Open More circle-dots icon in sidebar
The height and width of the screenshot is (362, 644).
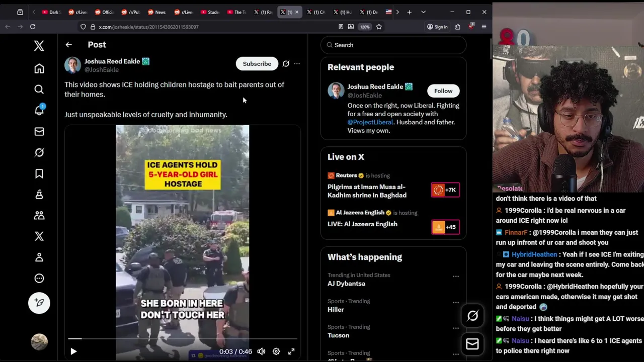coord(39,279)
